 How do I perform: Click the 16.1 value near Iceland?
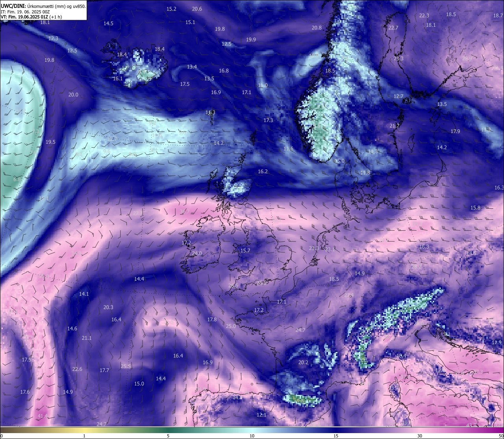pos(118,78)
